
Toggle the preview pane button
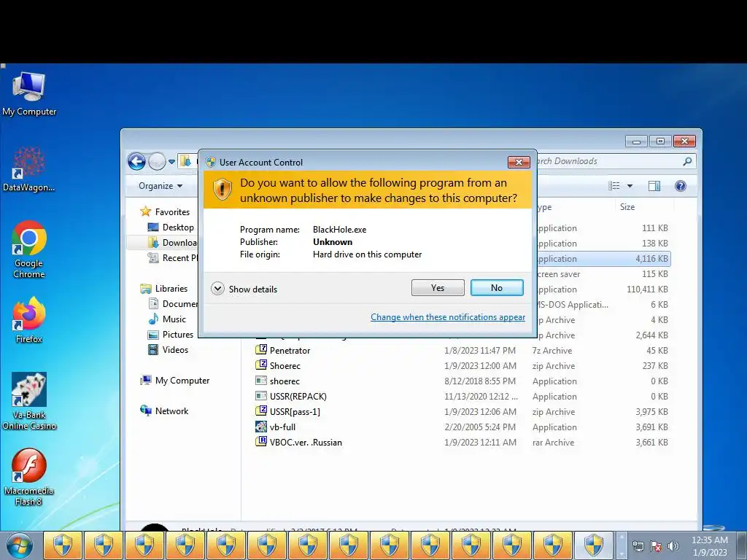point(654,186)
